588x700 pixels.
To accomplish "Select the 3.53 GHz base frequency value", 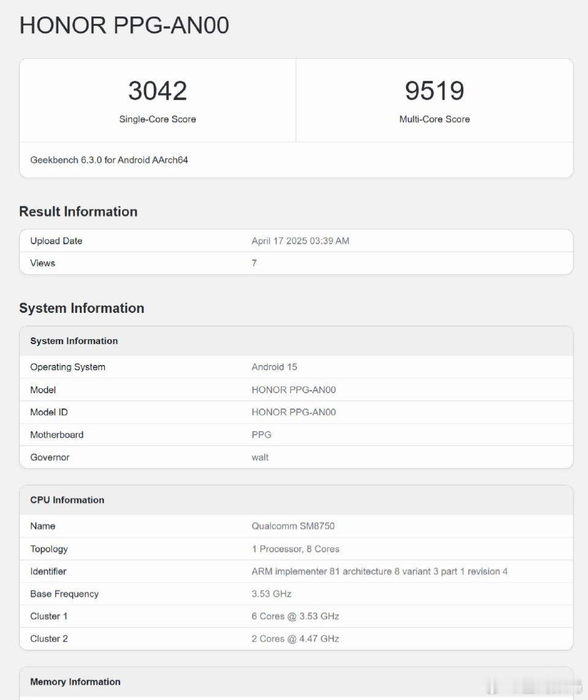I will pyautogui.click(x=271, y=594).
